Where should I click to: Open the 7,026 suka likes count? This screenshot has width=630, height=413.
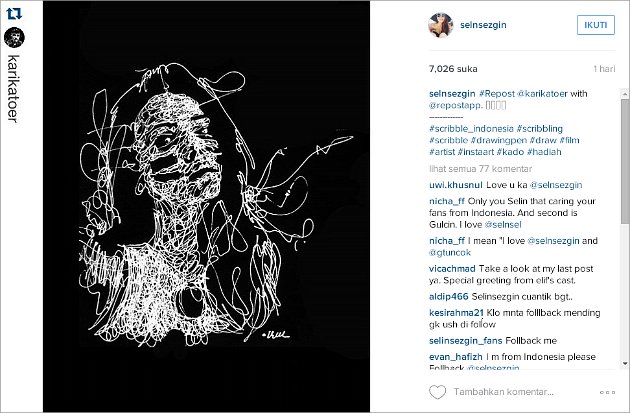point(453,69)
